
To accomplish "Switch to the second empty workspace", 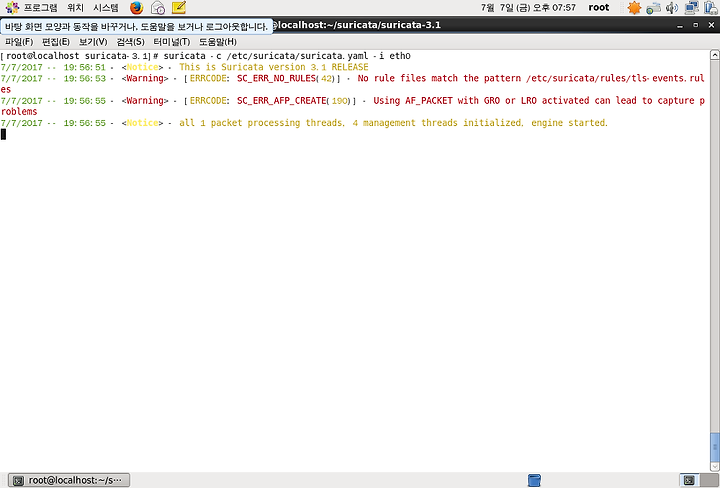I will [709, 480].
